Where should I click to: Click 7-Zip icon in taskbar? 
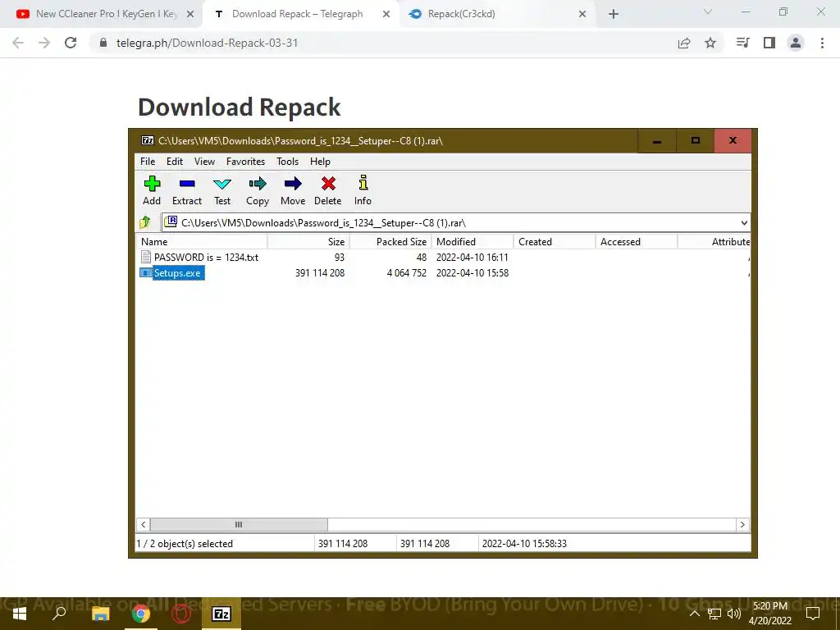coord(221,614)
